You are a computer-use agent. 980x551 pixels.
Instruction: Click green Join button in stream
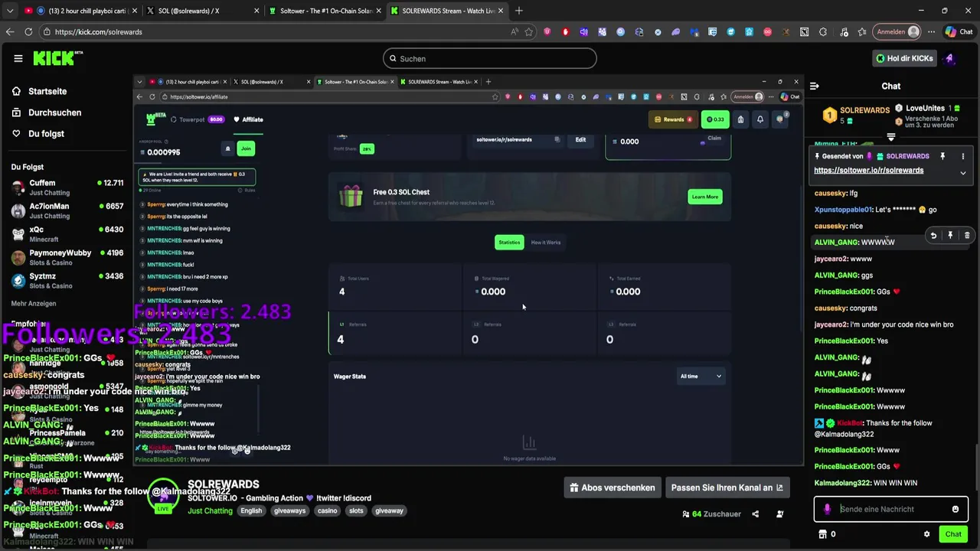coord(245,148)
